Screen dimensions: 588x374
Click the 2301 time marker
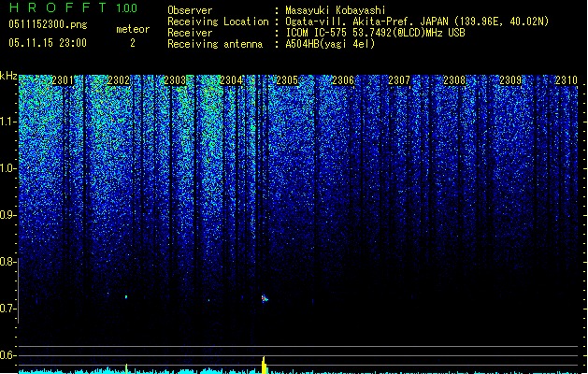(63, 80)
